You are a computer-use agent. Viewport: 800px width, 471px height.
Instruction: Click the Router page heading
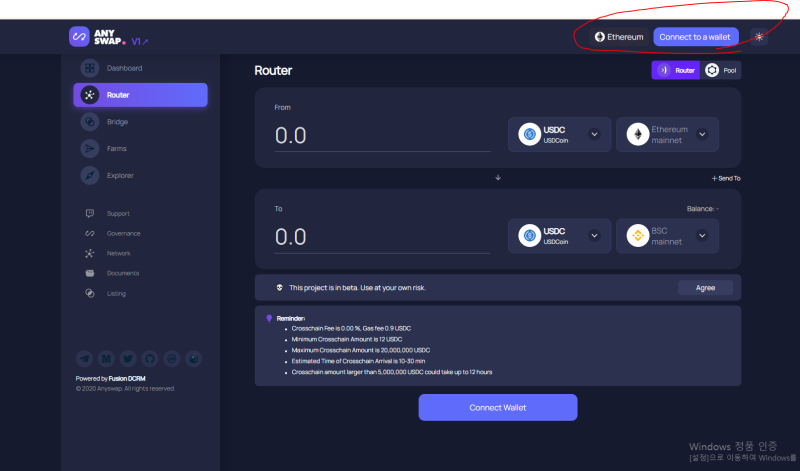coord(273,70)
